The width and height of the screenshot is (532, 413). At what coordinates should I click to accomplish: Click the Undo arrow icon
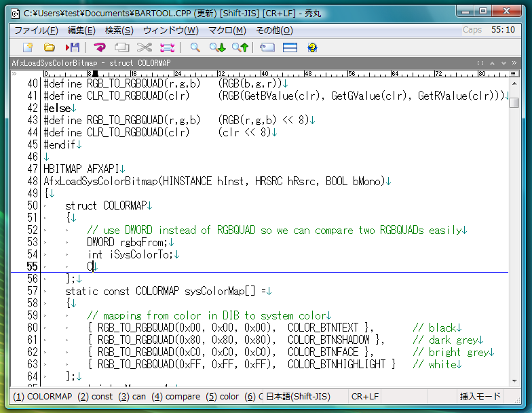pyautogui.click(x=100, y=47)
